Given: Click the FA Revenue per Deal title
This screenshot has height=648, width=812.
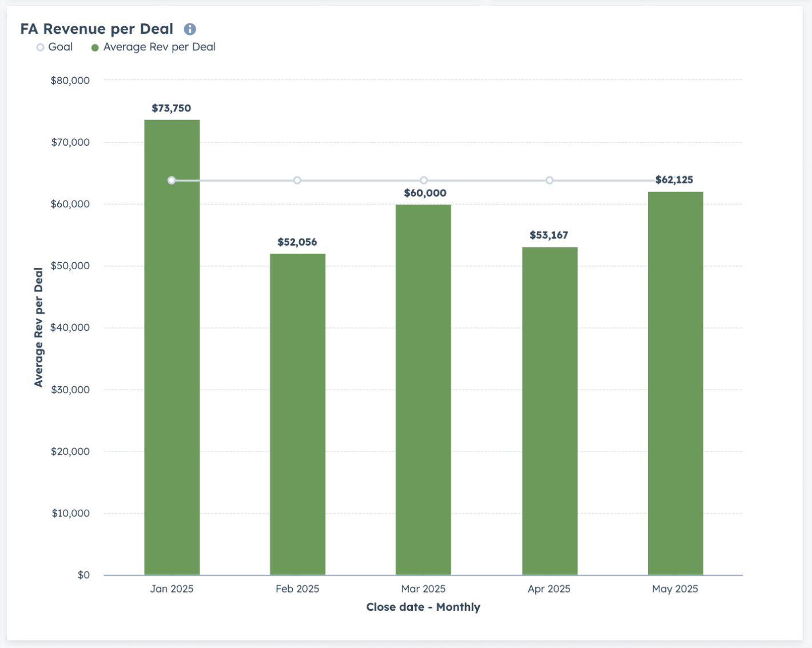Looking at the screenshot, I should pyautogui.click(x=97, y=29).
